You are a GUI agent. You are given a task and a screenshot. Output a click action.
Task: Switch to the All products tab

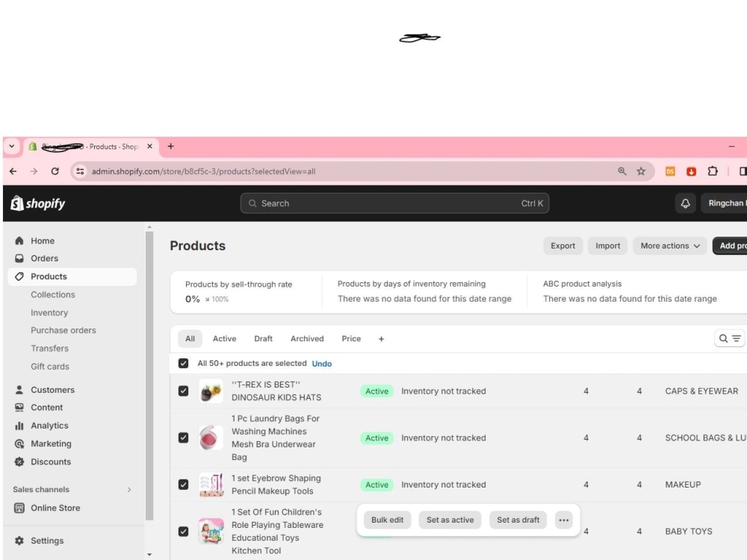(190, 338)
